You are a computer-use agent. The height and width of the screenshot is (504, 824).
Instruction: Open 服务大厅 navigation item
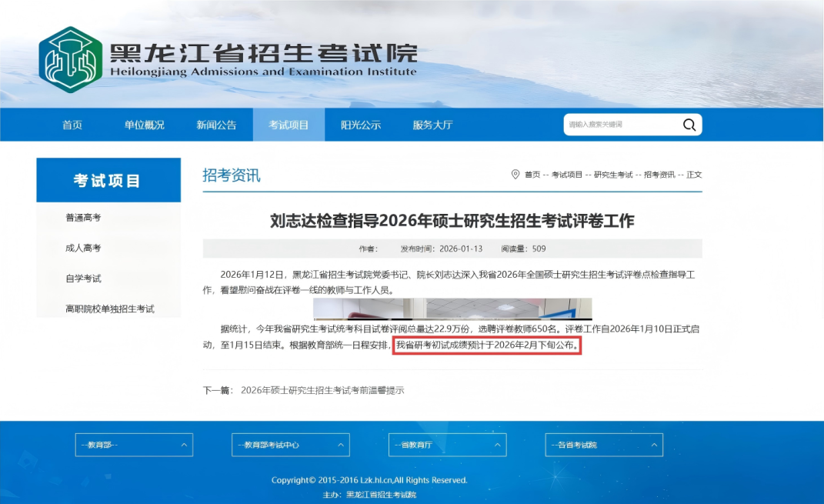click(432, 125)
